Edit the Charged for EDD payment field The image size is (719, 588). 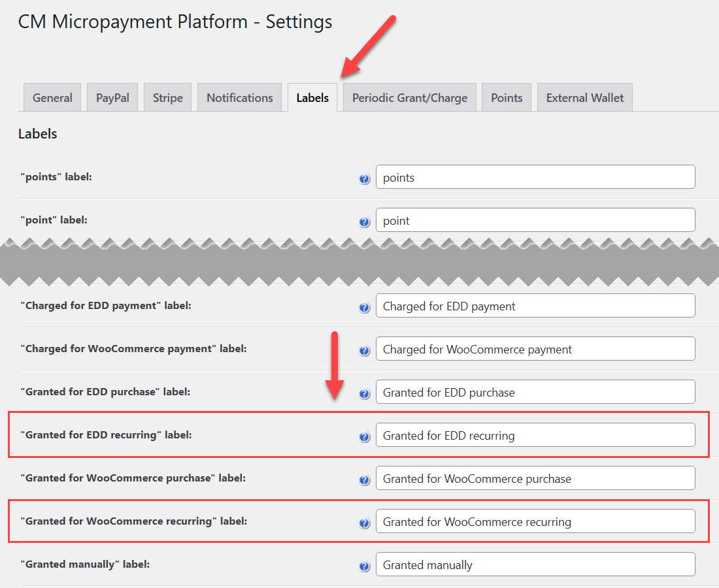(x=535, y=306)
